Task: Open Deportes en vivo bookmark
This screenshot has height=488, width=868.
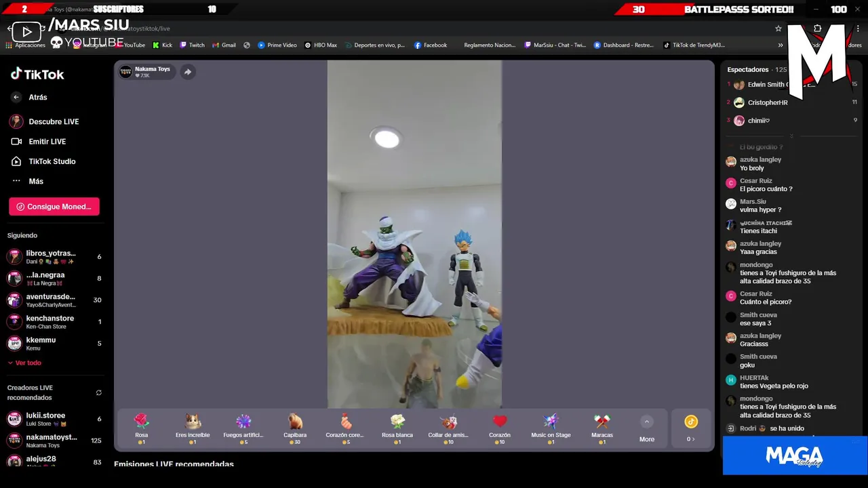Action: click(374, 45)
